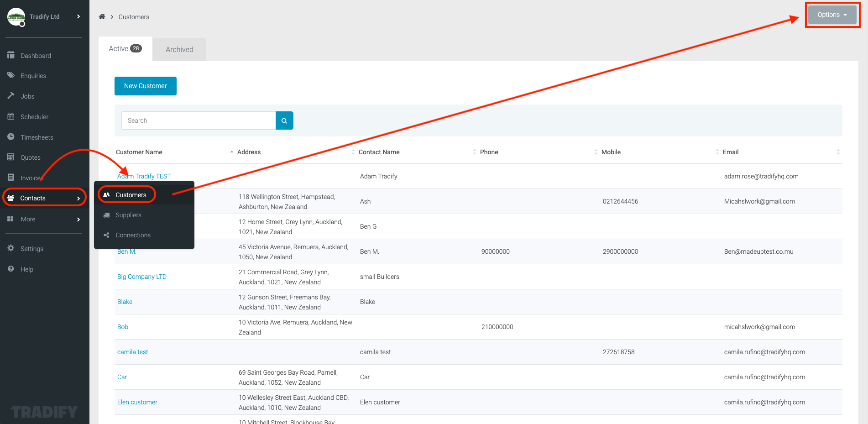The width and height of the screenshot is (868, 424).
Task: Open the Scheduler calendar icon
Action: tap(11, 116)
